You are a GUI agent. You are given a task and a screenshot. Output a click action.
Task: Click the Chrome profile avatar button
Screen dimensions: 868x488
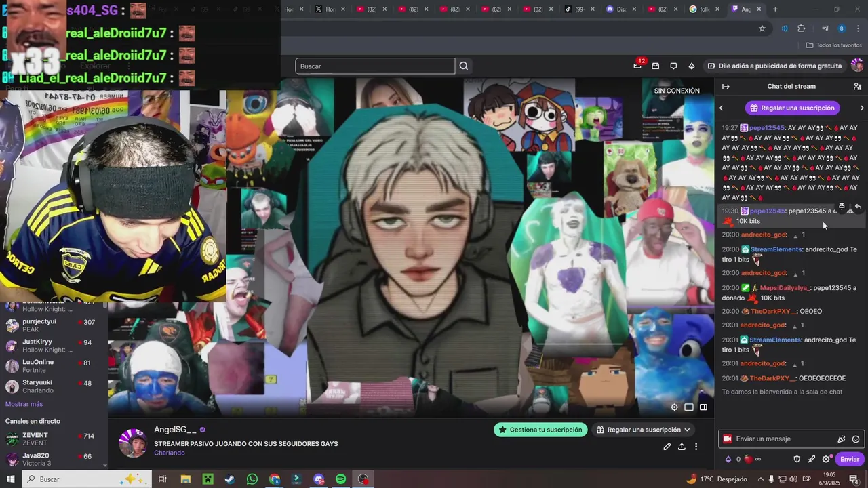(x=842, y=28)
